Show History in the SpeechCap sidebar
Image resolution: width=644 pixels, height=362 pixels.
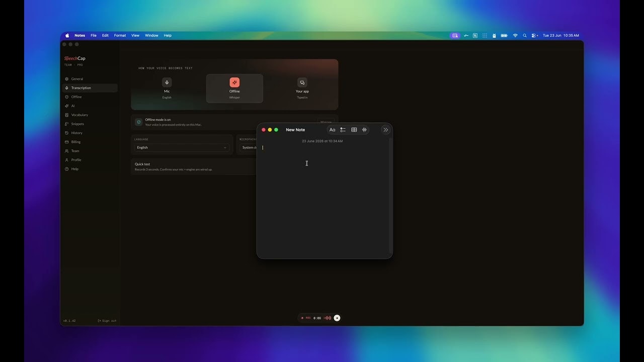pos(90,133)
